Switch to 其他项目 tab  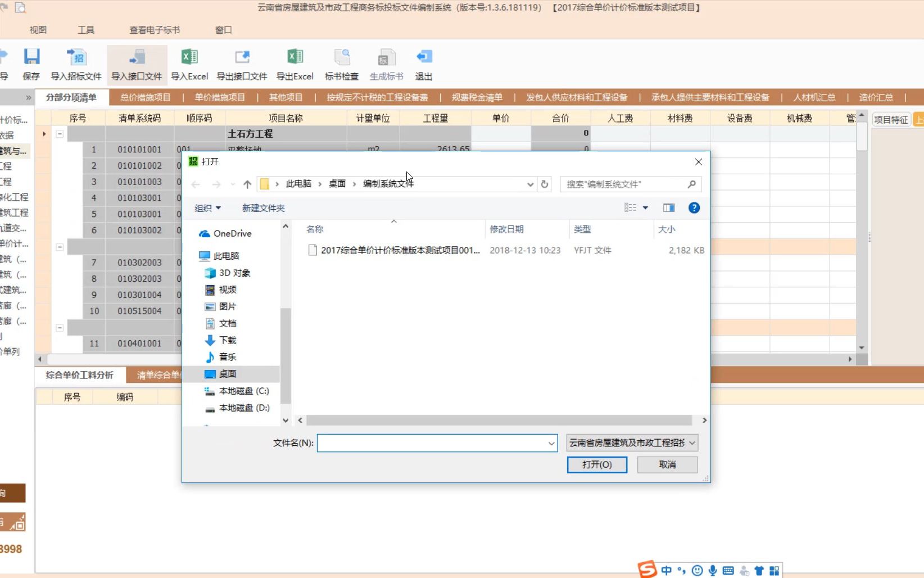286,97
